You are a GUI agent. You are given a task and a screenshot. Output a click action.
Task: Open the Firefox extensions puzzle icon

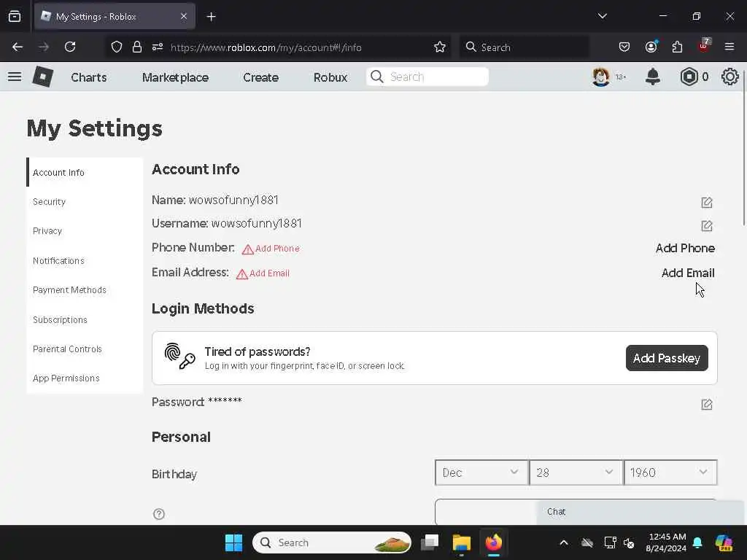(x=677, y=47)
